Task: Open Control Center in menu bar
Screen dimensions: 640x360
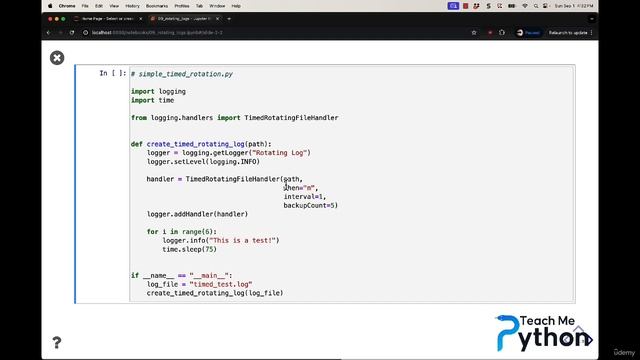Action: point(545,6)
